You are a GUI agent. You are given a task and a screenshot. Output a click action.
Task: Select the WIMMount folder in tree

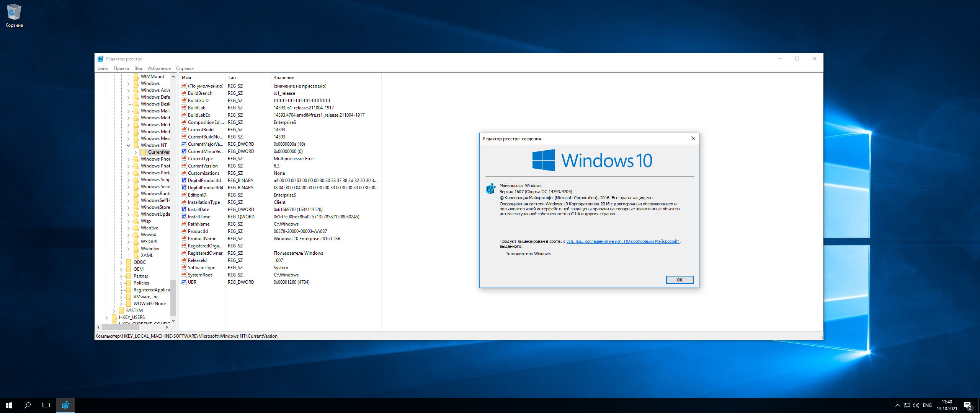click(152, 76)
